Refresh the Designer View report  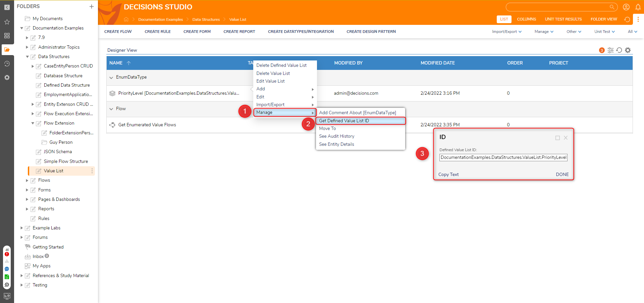point(619,50)
